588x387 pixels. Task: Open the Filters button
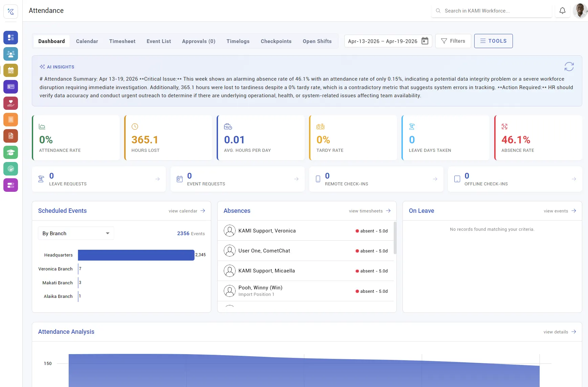(453, 41)
